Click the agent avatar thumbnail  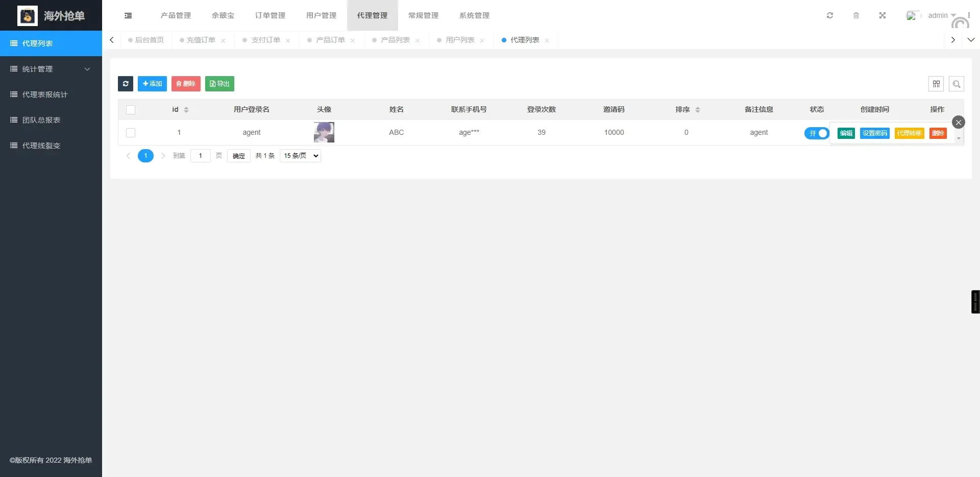tap(324, 132)
